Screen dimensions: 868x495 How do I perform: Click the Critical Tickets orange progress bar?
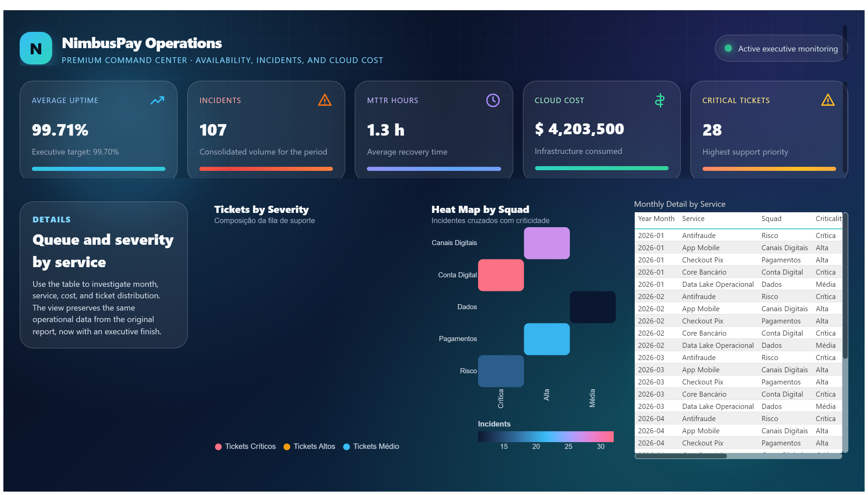click(769, 169)
